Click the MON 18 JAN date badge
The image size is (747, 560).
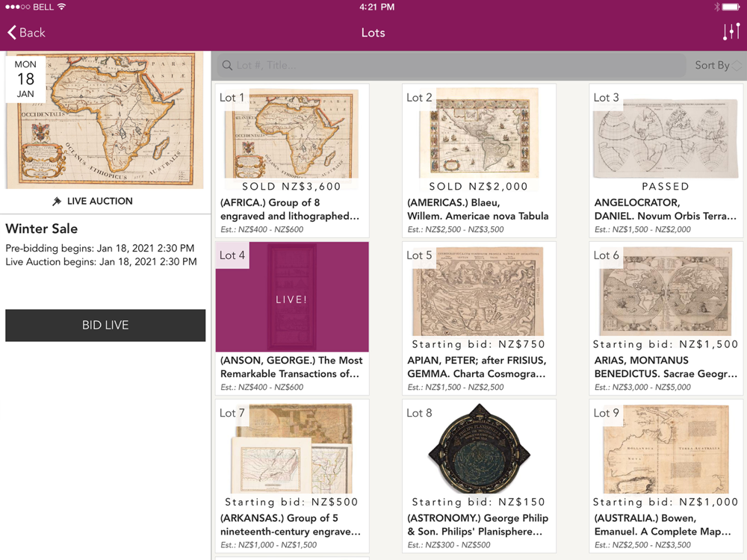tap(25, 79)
